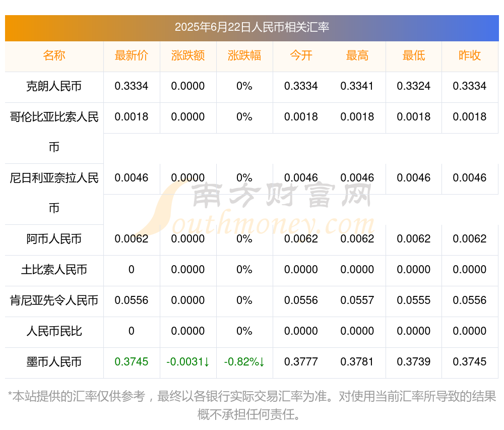Click the table title 2025年6月22日人民币相关汇率
Viewport: 504px width, 430px height.
251,27
